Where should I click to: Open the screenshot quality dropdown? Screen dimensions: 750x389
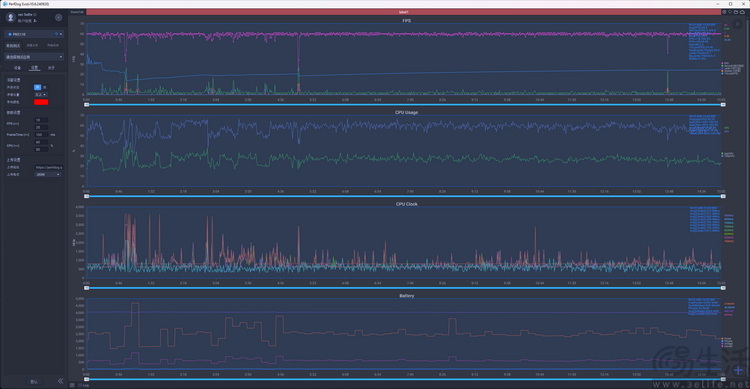[41, 95]
